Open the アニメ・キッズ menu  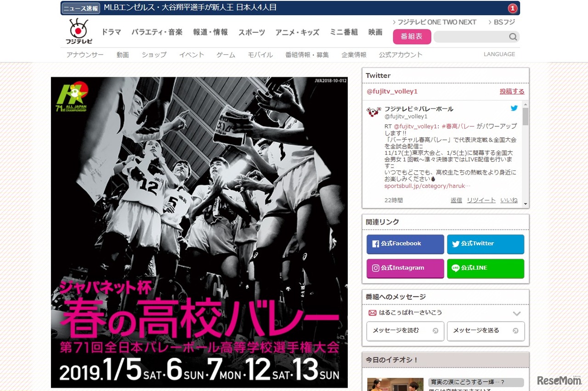(x=297, y=32)
